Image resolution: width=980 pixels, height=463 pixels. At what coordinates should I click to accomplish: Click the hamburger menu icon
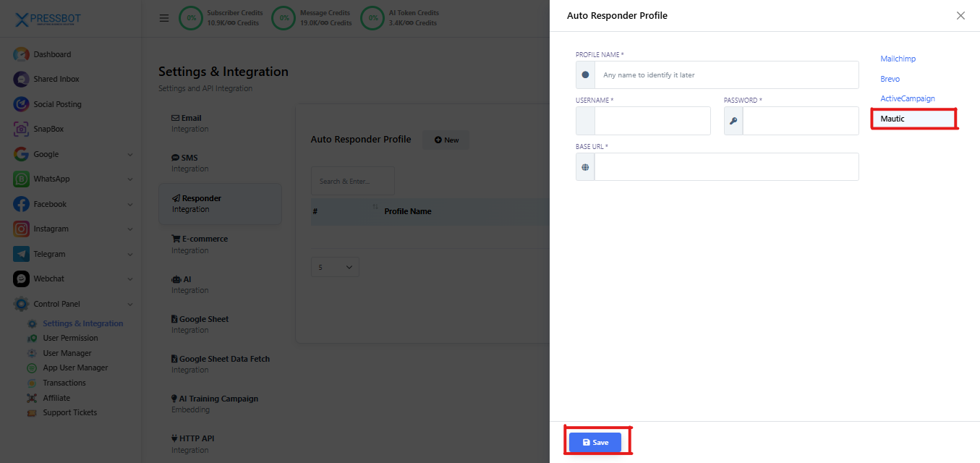tap(164, 18)
